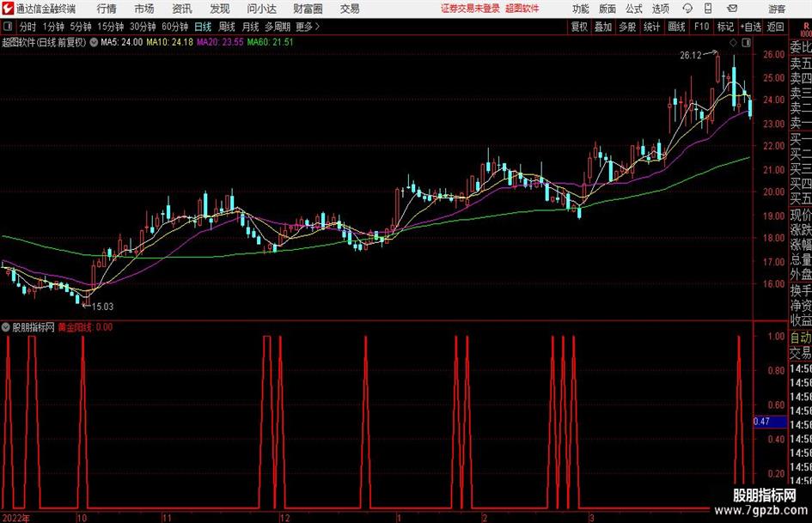Switch to the 1分钟 period tab
This screenshot has height=523, width=812.
tap(52, 27)
